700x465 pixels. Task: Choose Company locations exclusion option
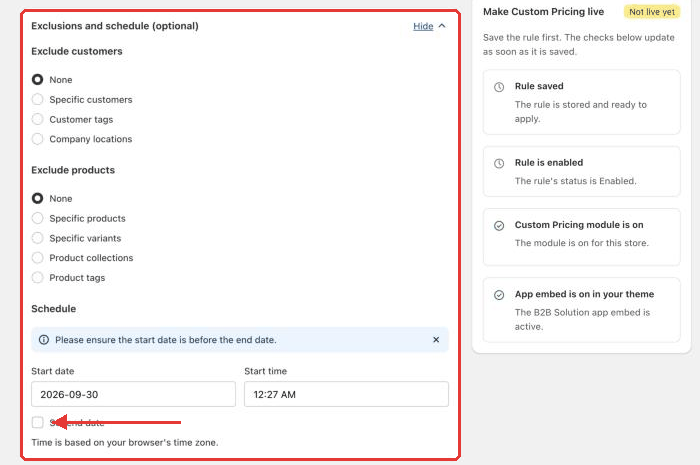38,139
